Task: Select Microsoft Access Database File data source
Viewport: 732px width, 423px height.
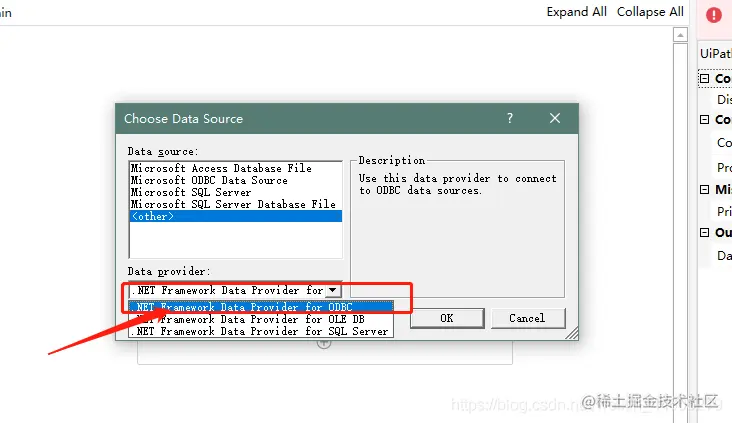Action: click(235, 168)
